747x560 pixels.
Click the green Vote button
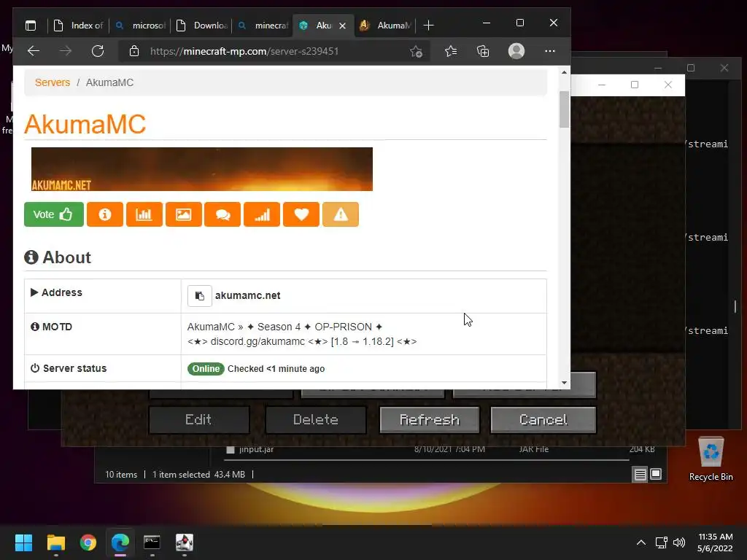54,214
